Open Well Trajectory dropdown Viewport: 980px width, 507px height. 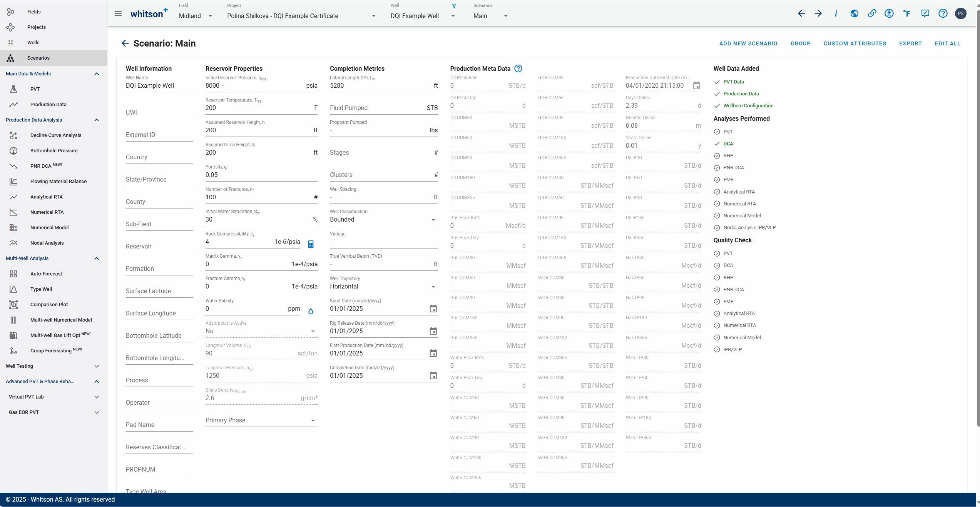pyautogui.click(x=384, y=286)
